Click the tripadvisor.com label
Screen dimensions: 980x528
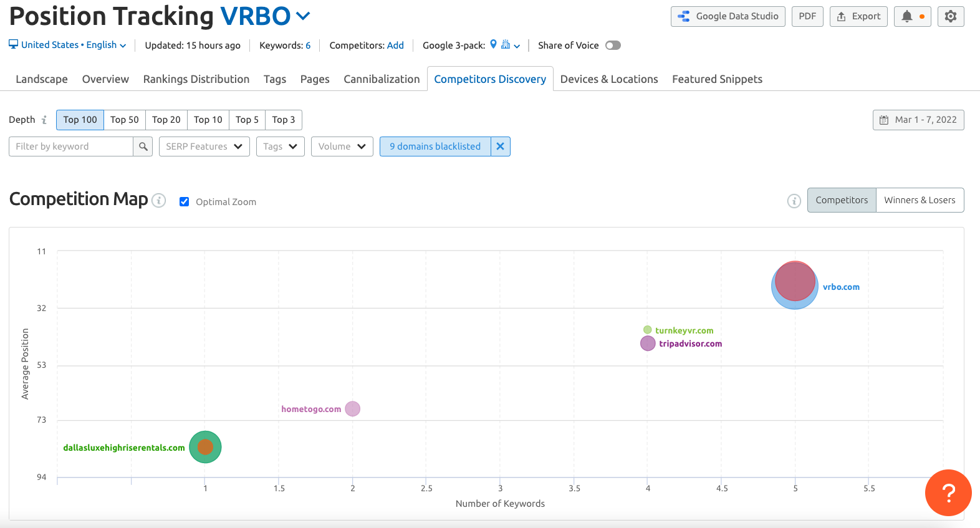tap(690, 343)
